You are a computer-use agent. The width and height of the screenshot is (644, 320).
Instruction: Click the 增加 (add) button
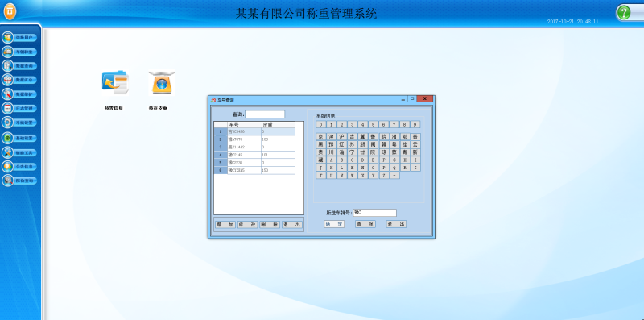click(225, 225)
